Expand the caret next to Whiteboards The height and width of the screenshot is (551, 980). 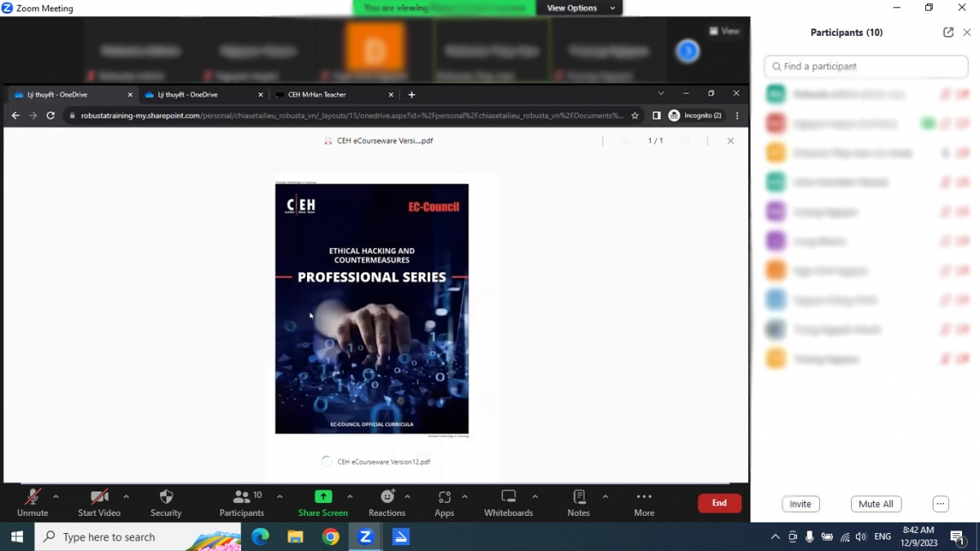[535, 496]
